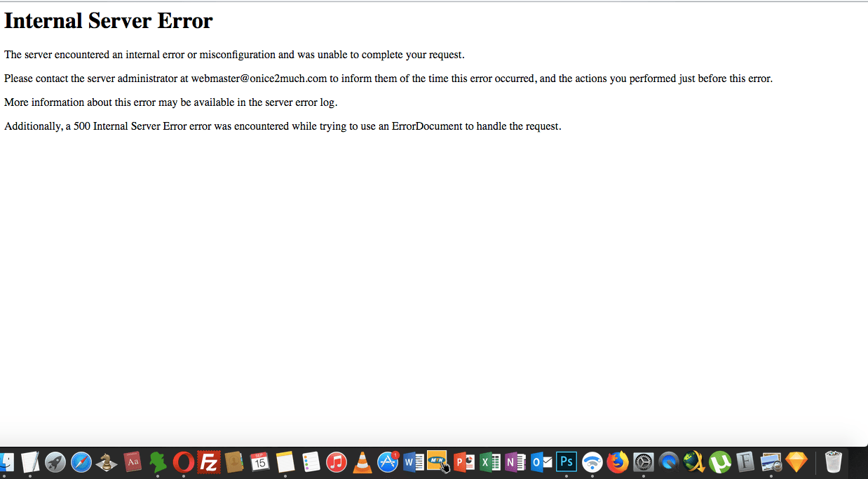Open PowerPoint from the Dock
This screenshot has height=479, width=868.
(463, 462)
